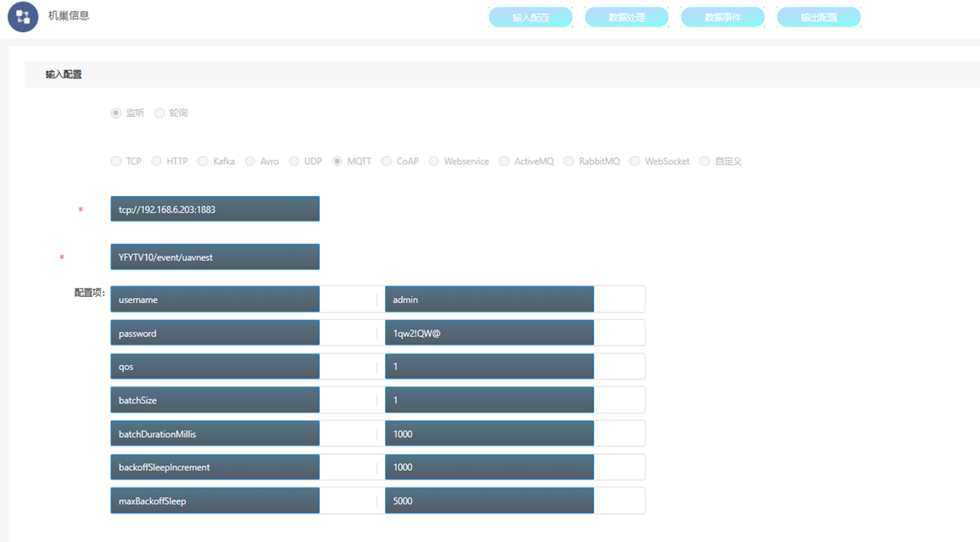
Task: Click the tcp://192.168.6.203:1883 address field
Action: (215, 209)
